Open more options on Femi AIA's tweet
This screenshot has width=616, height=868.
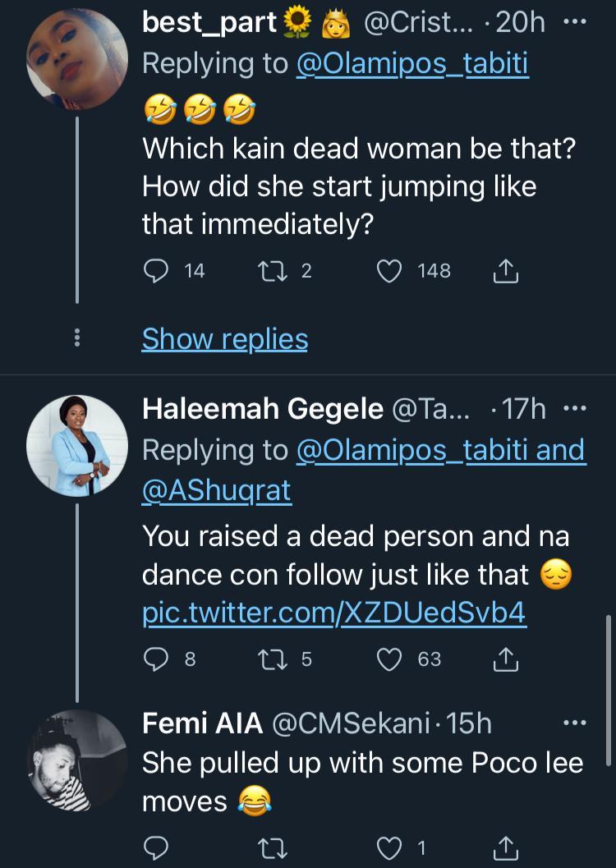point(574,723)
